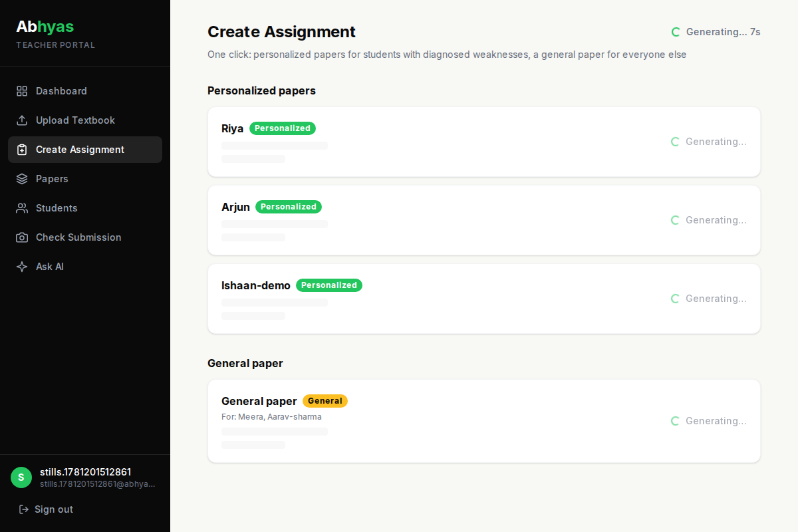Image resolution: width=798 pixels, height=532 pixels.
Task: Click username "stills.1781201512861"
Action: point(85,472)
